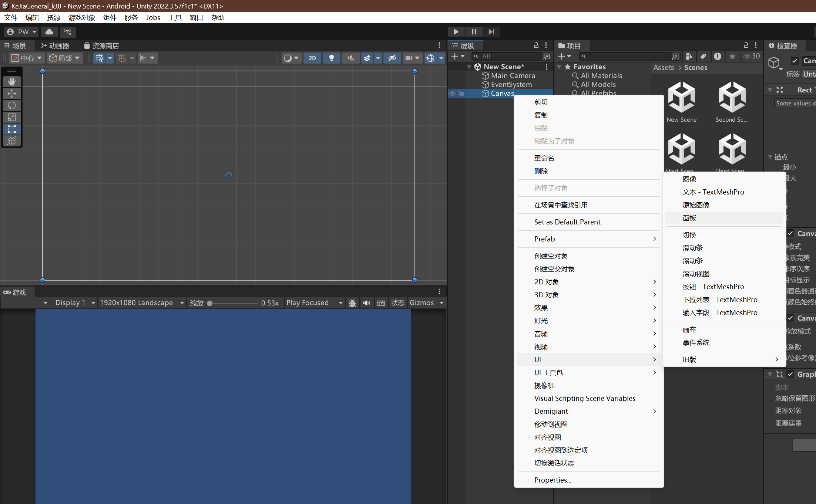
Task: Select the Move tool in scene toolbar
Action: point(12,94)
